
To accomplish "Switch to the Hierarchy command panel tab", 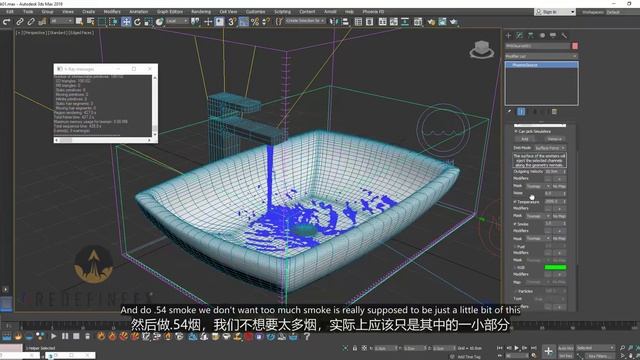I will tap(531, 36).
